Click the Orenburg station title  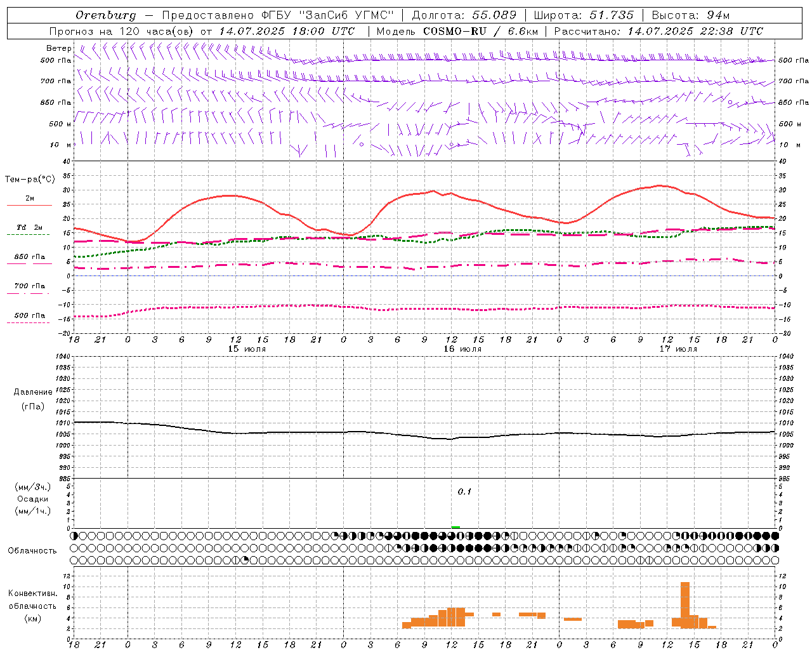[106, 15]
